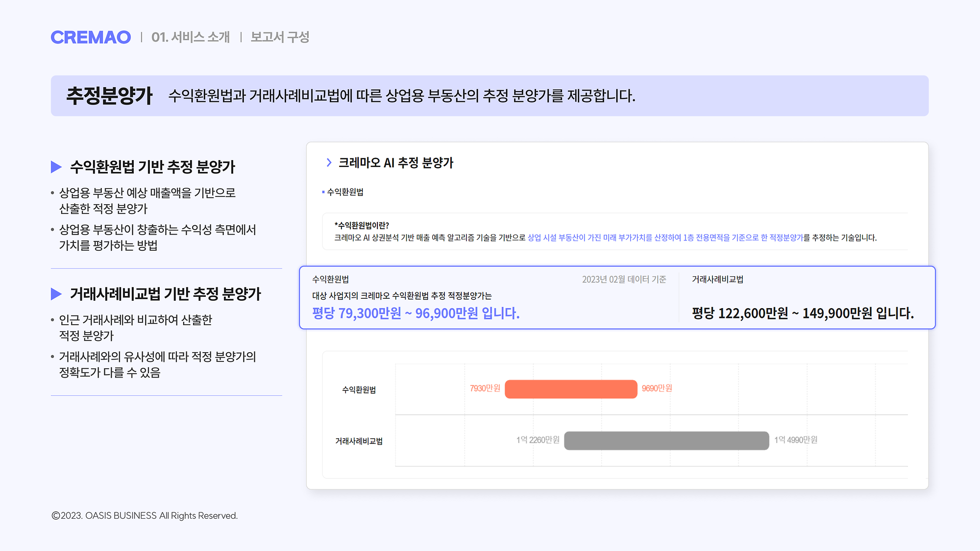Click the 2023년 02월 데이터 기준 date note

click(624, 279)
